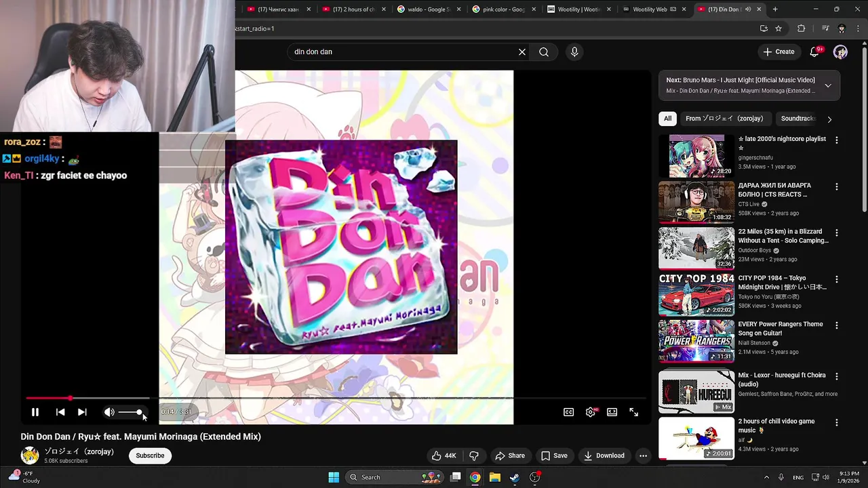Viewport: 868px width, 488px height.
Task: Open Mix - Lexor hureegui playlist
Action: coord(781,380)
